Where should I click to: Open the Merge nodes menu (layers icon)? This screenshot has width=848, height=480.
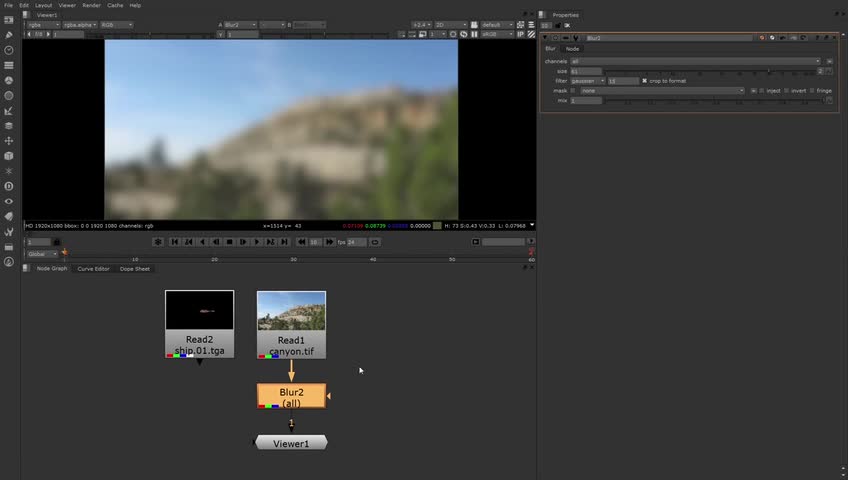click(x=9, y=126)
